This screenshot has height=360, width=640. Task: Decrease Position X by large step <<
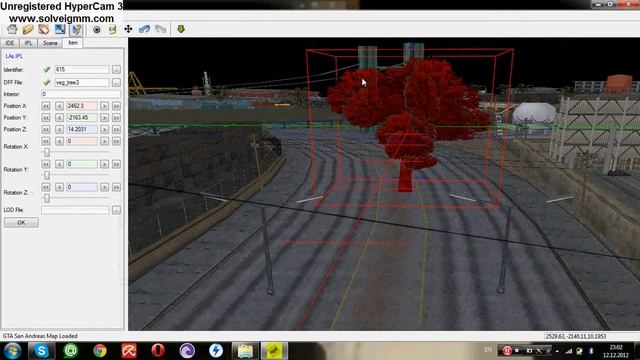[x=46, y=106]
